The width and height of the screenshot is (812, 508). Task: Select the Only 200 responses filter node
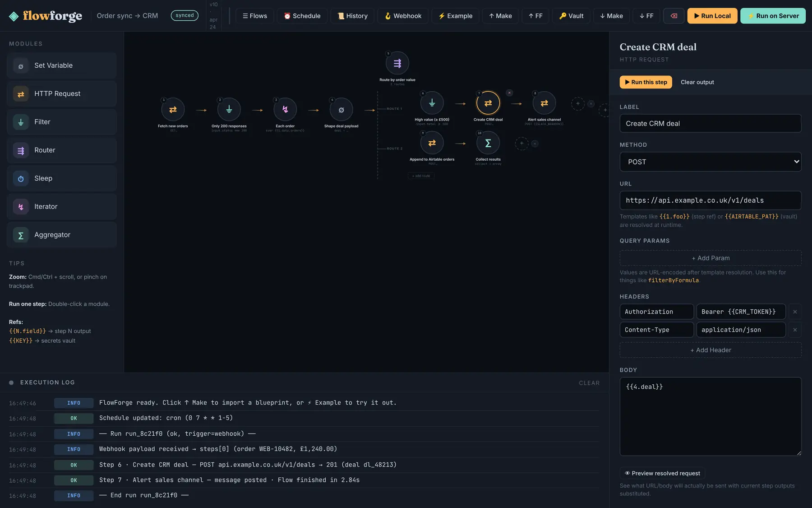point(229,110)
